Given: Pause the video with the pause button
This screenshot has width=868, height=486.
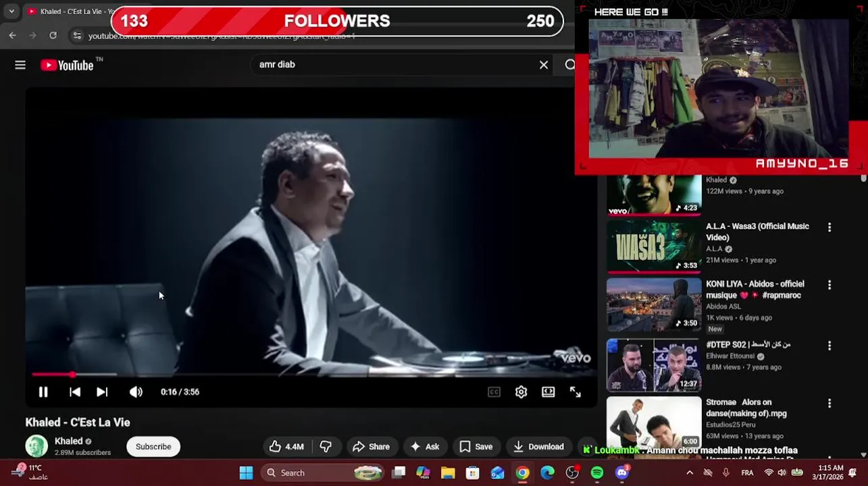Looking at the screenshot, I should click(x=43, y=391).
